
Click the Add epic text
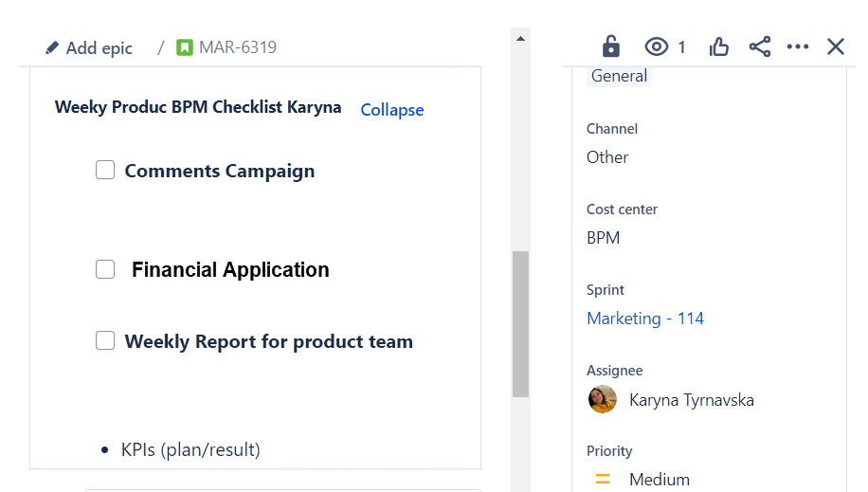(x=99, y=48)
